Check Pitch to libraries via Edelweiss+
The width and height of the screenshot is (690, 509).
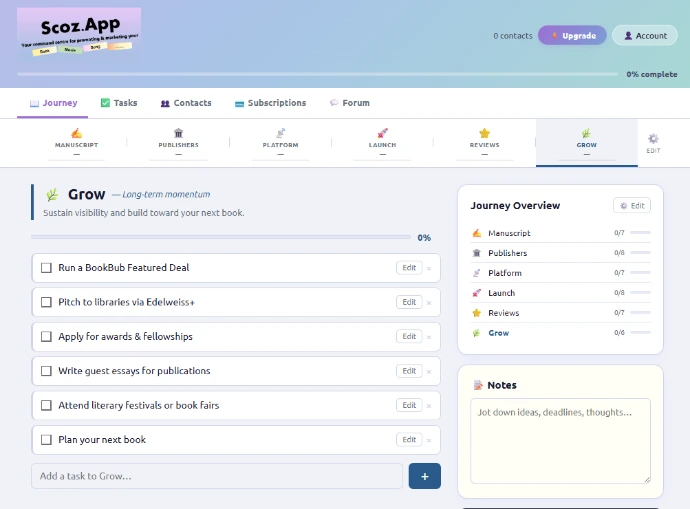tap(46, 302)
